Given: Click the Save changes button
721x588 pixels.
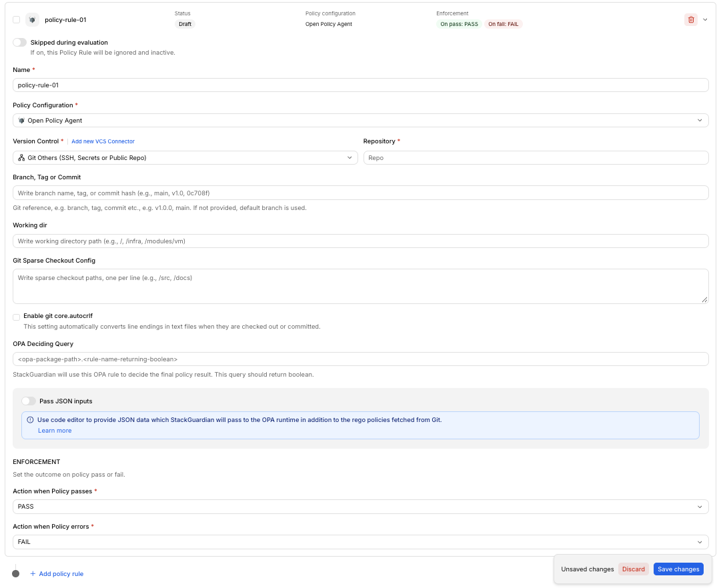Looking at the screenshot, I should pos(678,569).
